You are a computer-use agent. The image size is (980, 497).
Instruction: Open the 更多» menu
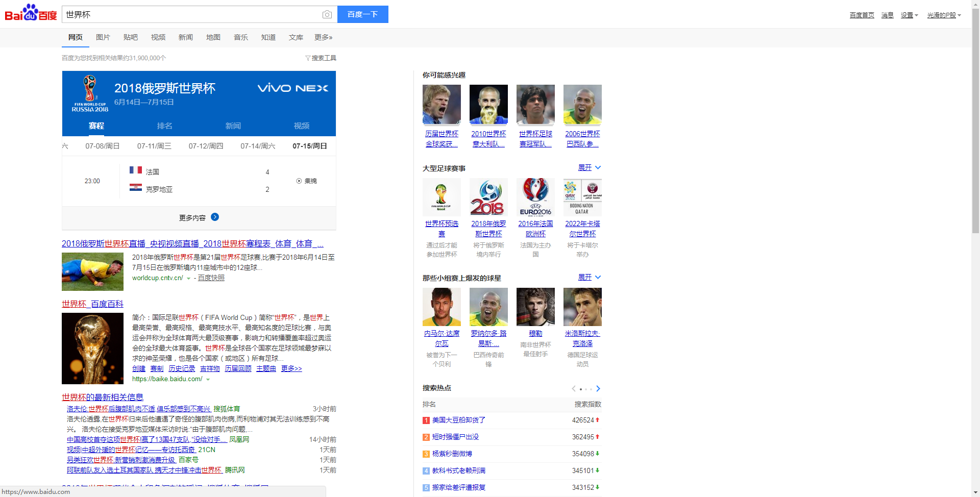click(x=324, y=37)
